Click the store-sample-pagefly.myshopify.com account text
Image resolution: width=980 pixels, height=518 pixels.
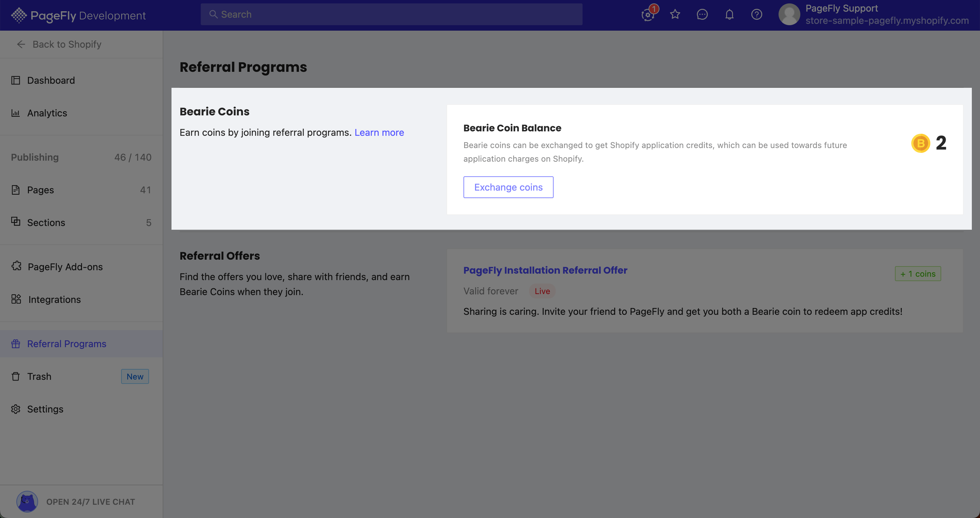pos(887,20)
